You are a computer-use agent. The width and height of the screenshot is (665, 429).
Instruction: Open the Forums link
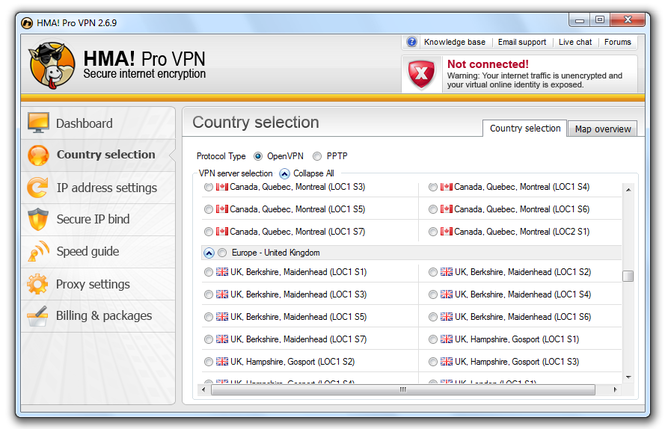point(618,42)
